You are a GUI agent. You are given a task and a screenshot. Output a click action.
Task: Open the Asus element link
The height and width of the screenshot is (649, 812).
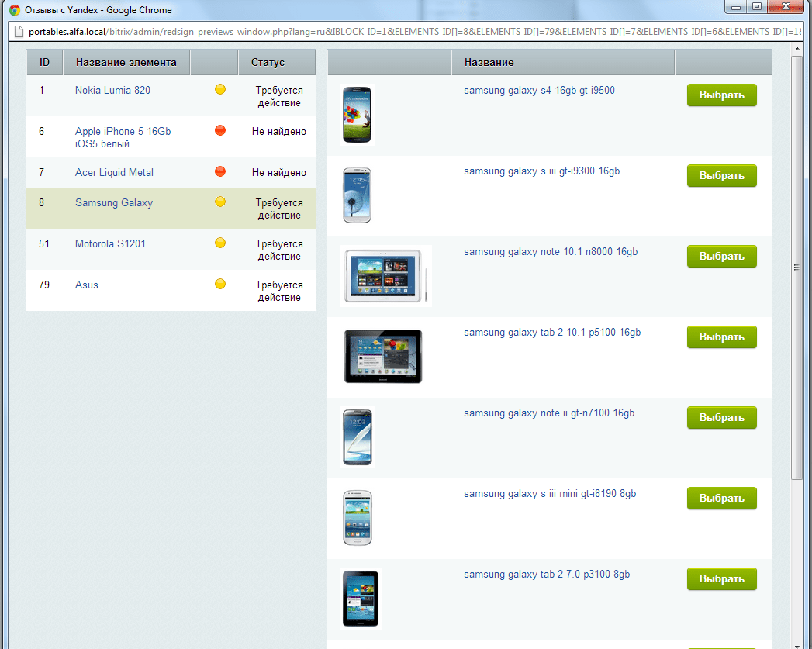(87, 285)
